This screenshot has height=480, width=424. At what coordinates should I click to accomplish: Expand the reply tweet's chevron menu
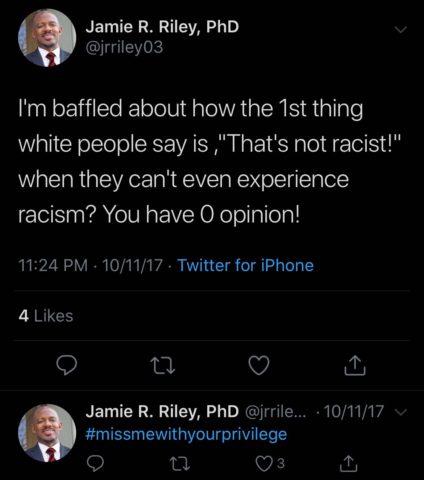[401, 412]
